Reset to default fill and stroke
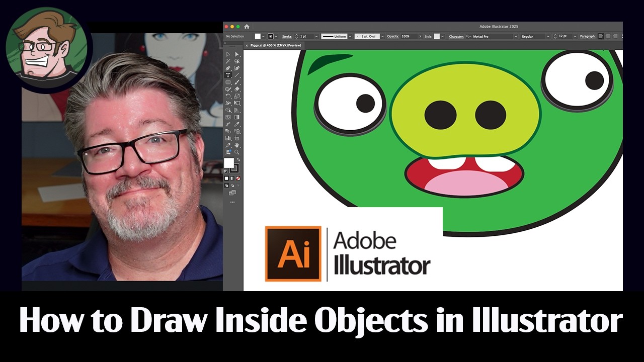The height and width of the screenshot is (362, 644). click(226, 171)
